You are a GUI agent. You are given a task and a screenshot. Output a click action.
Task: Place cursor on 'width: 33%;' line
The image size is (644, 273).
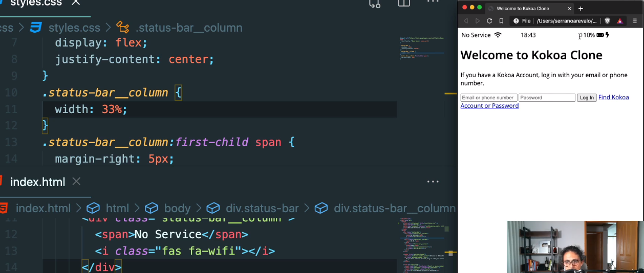pos(91,109)
